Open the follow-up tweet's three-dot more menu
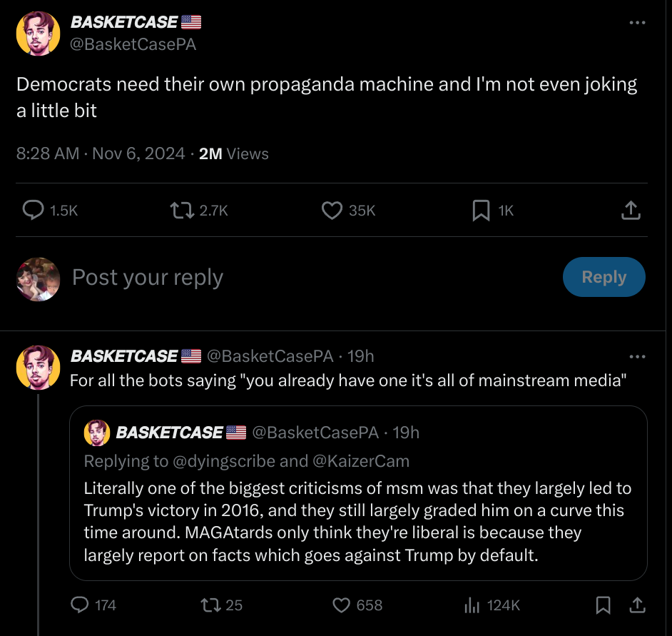 pos(637,356)
